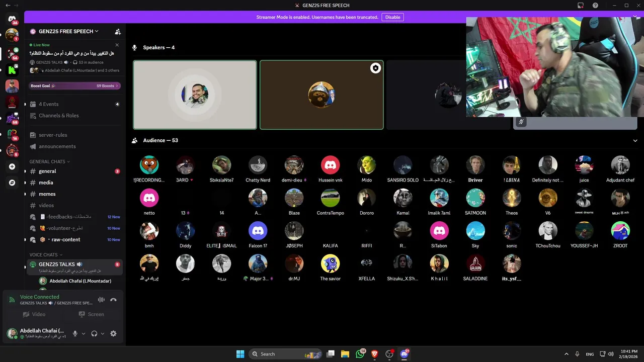This screenshot has height=362, width=644.
Task: Collapse the VOICE CHATS category
Action: [x=46, y=255]
